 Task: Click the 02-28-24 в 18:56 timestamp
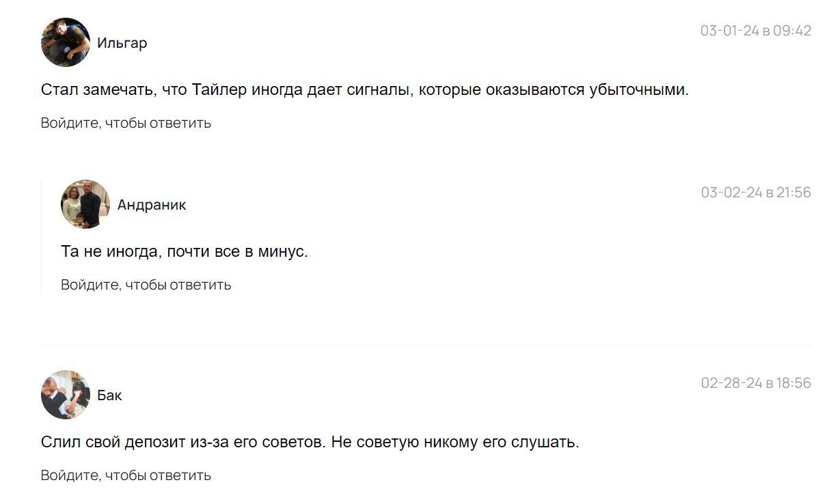755,383
